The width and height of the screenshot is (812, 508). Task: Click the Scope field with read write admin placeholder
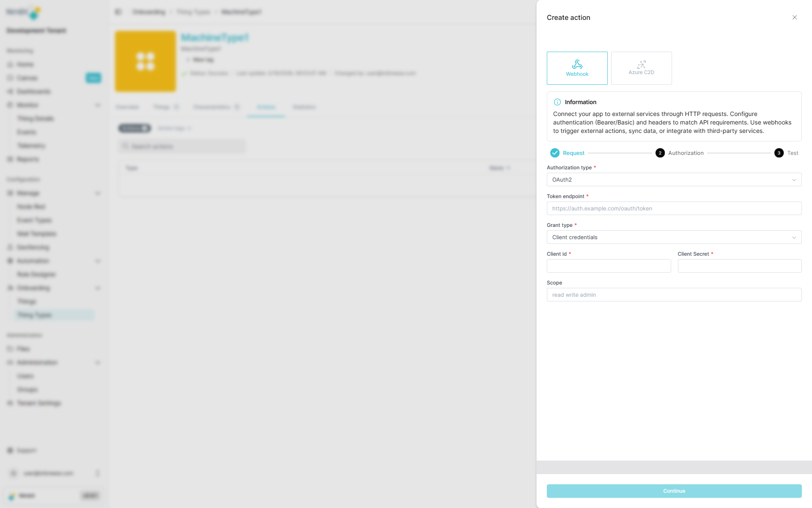tap(673, 295)
